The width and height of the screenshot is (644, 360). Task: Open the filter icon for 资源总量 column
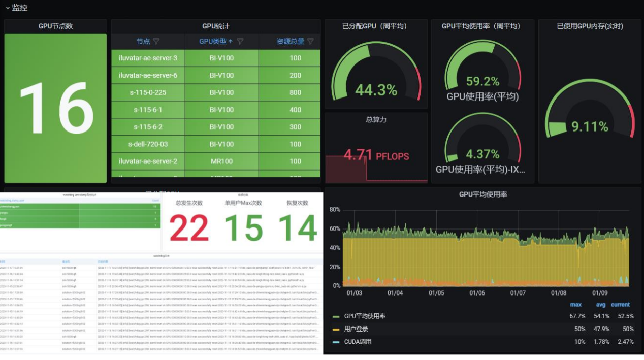pyautogui.click(x=310, y=41)
